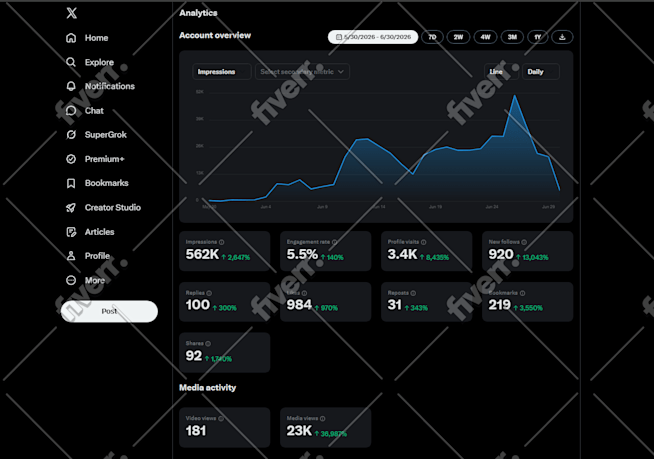Select the 3M time range
The width and height of the screenshot is (654, 459).
tap(512, 37)
